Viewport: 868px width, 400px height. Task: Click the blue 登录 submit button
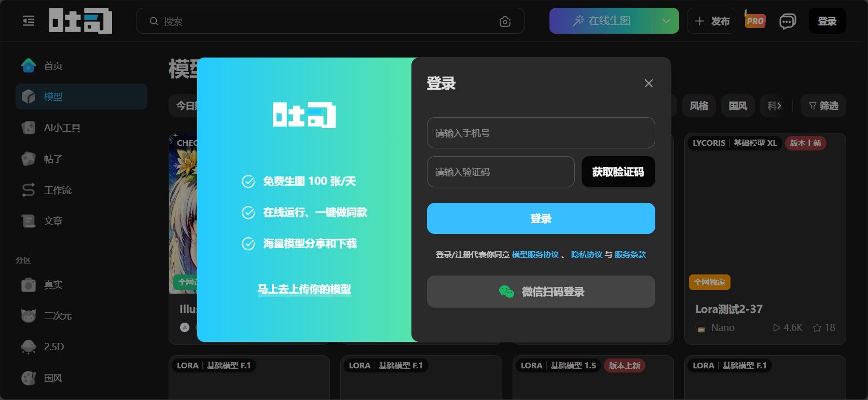click(x=541, y=218)
